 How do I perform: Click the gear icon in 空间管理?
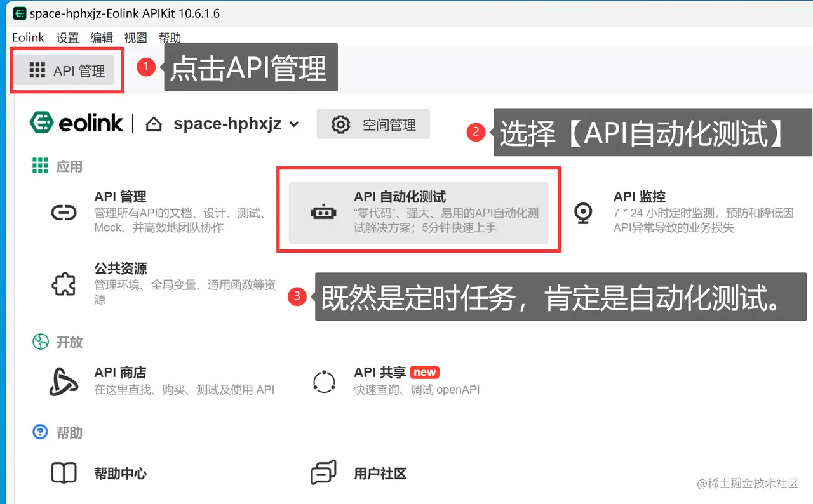pos(341,124)
